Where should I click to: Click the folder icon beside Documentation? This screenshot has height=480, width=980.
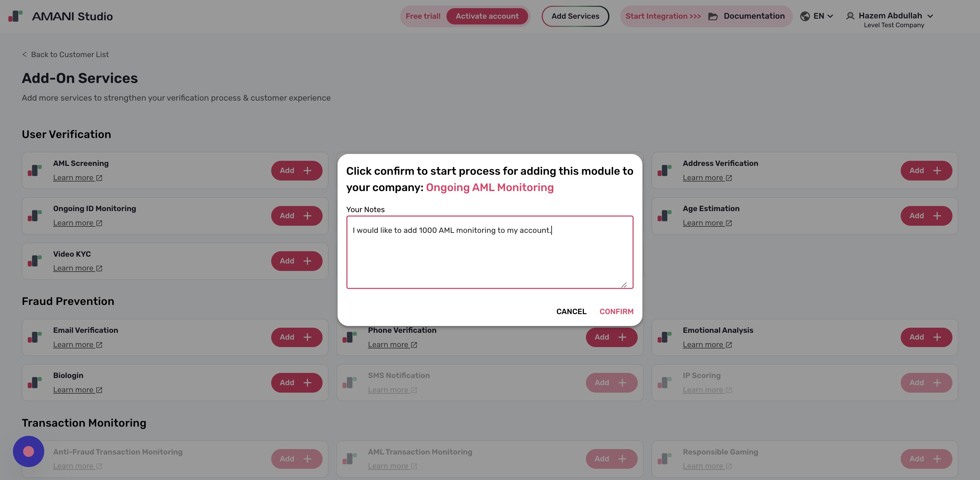[x=713, y=16]
